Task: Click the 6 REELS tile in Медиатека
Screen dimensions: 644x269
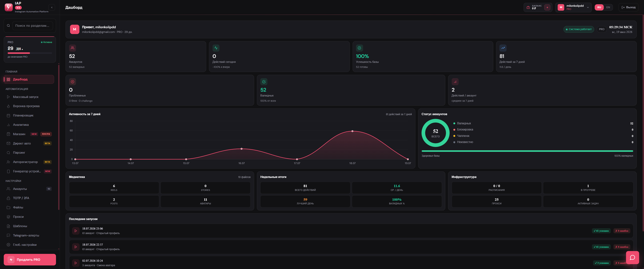Action: click(114, 188)
